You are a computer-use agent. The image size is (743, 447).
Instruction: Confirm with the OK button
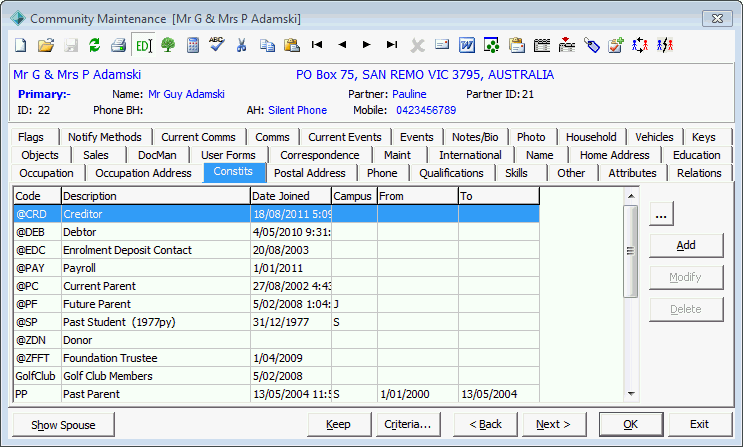(x=631, y=424)
